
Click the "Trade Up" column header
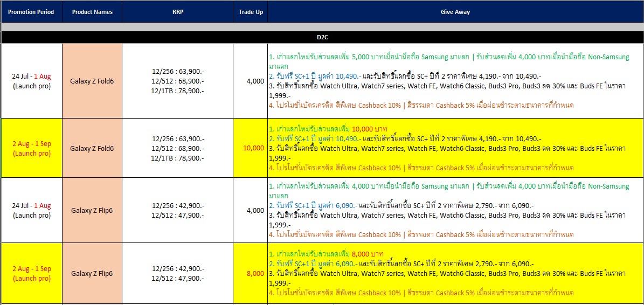pos(251,12)
